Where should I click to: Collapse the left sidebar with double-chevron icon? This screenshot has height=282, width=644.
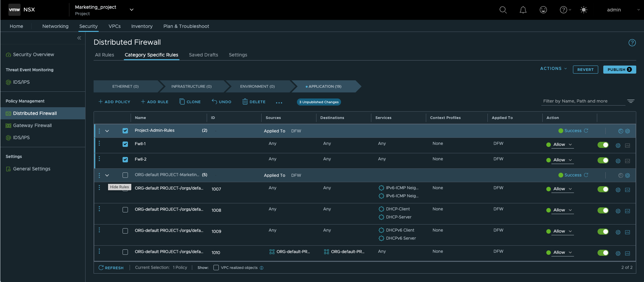(x=79, y=38)
